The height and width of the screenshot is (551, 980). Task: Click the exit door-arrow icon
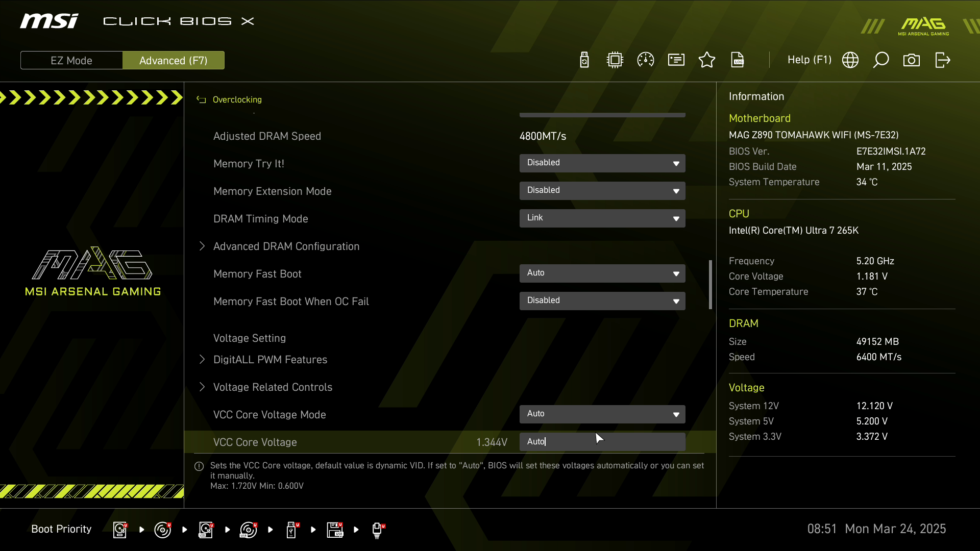coord(942,60)
